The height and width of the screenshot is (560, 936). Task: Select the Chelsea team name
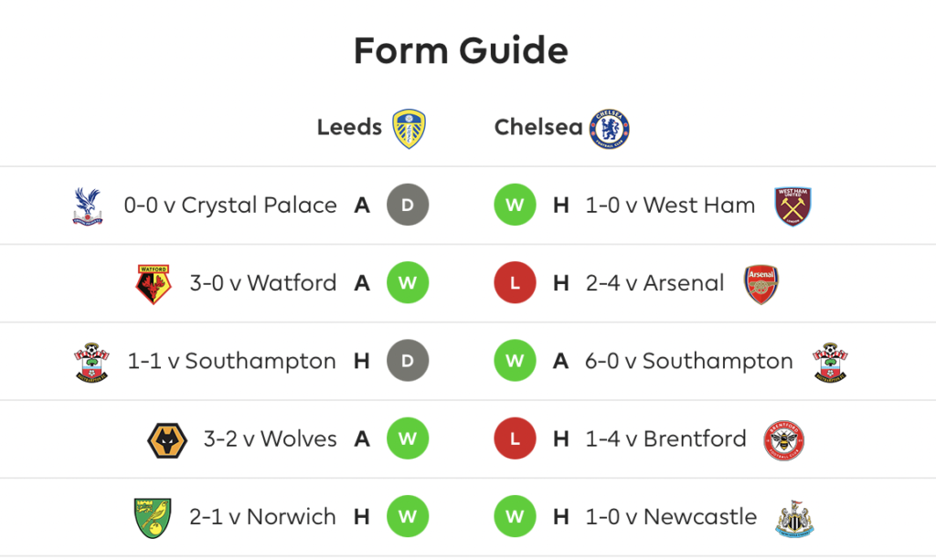click(538, 127)
